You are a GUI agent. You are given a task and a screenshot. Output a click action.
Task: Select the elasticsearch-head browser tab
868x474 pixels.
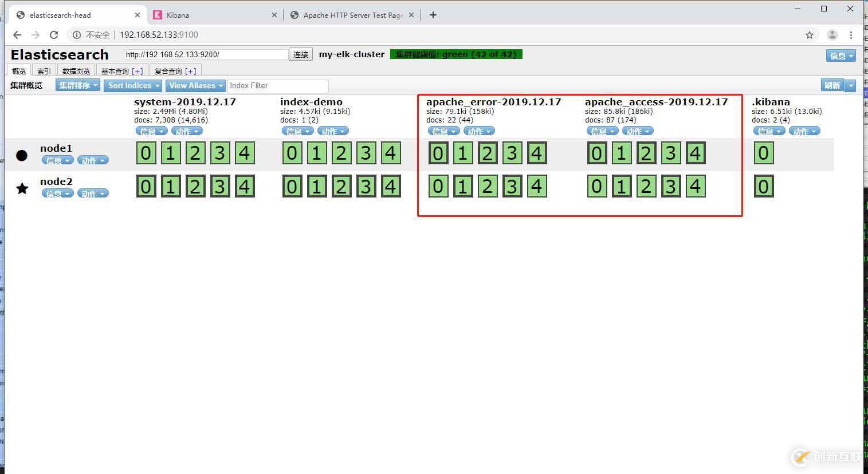tap(77, 15)
